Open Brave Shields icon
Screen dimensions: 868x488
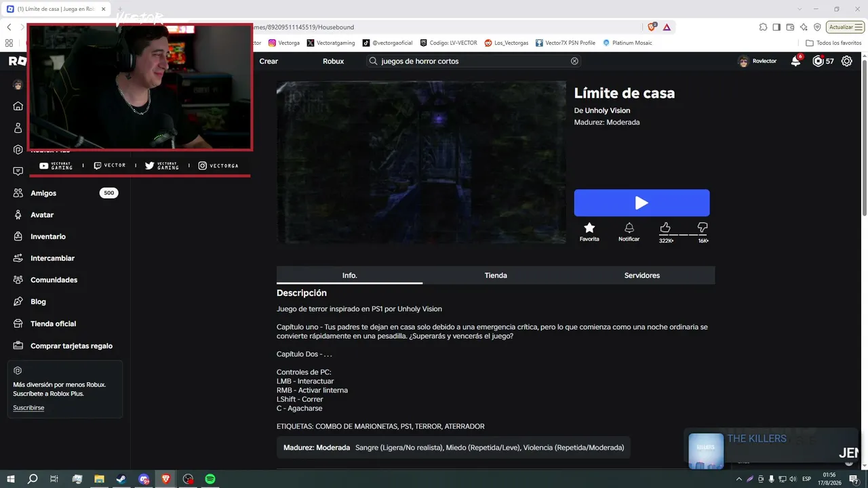652,27
